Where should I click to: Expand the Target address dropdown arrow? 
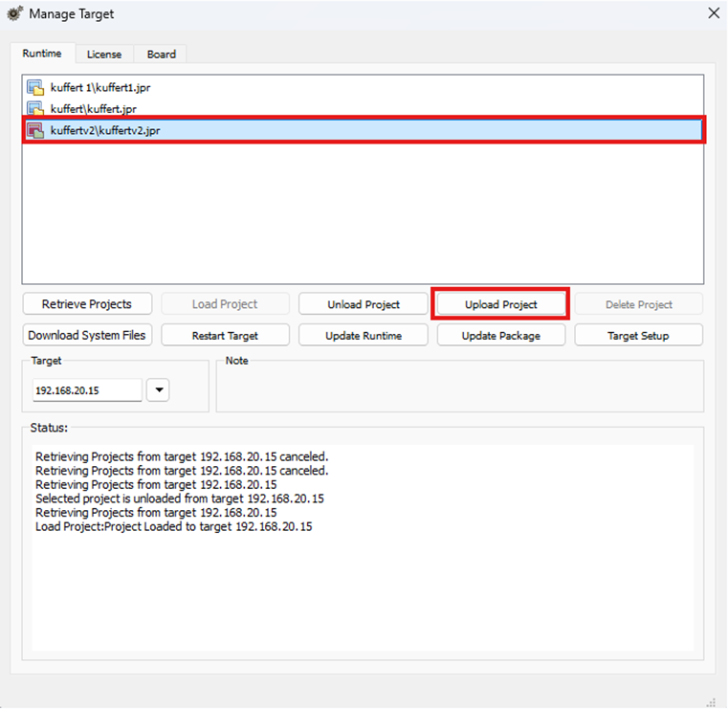158,389
